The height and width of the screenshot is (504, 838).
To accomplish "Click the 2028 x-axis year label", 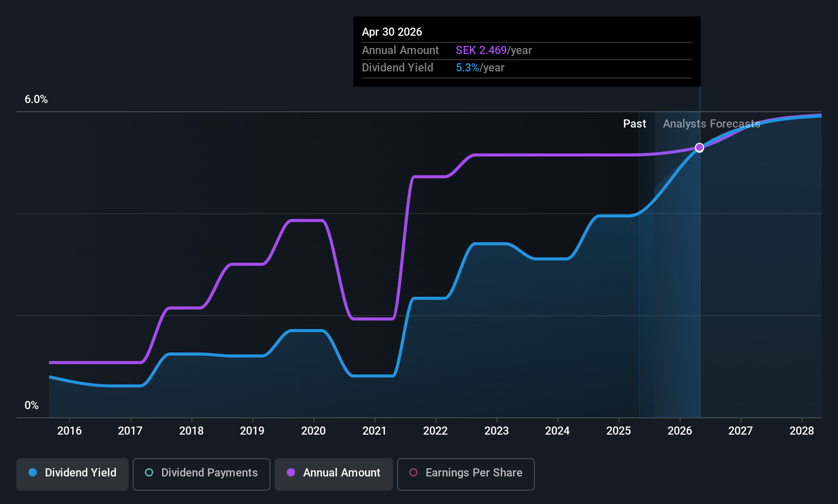I will [x=802, y=431].
